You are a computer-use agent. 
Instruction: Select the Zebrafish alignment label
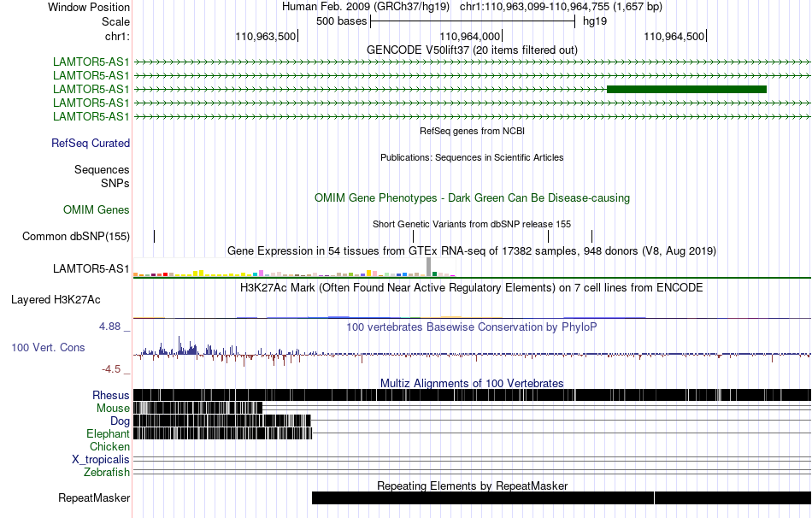(107, 472)
